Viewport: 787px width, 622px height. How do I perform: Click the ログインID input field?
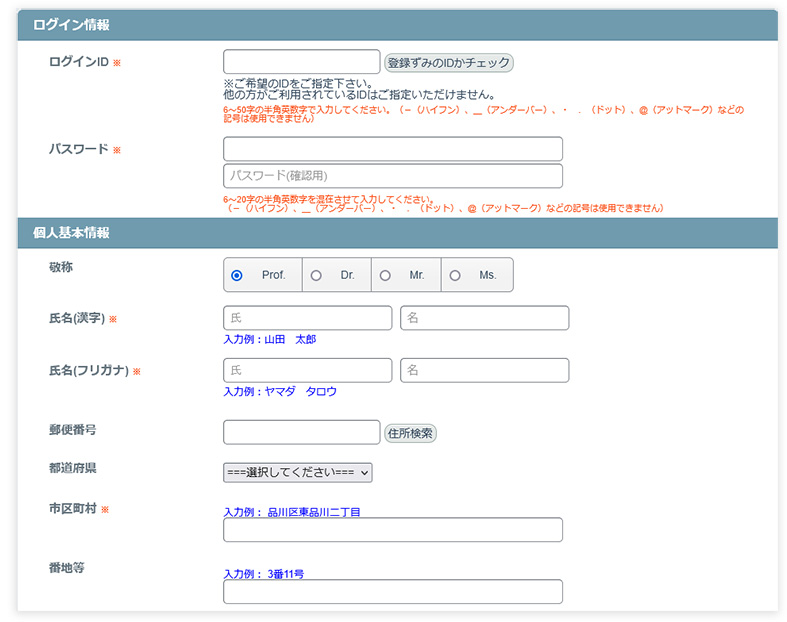(301, 62)
